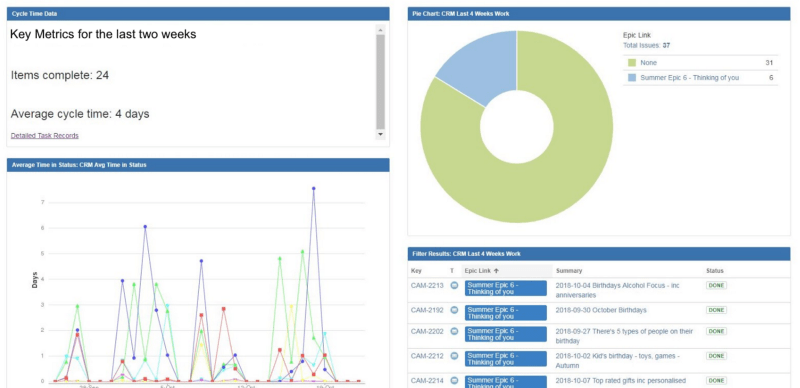The width and height of the screenshot is (800, 388).
Task: Click the DONE status badge for CAM-2214
Action: (716, 380)
